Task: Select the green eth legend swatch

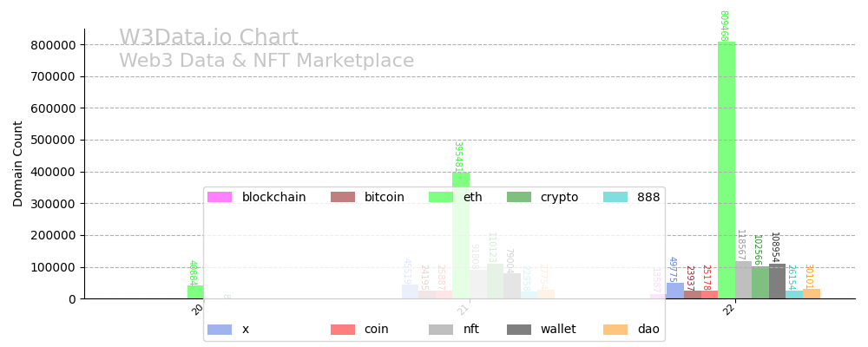Action: point(442,197)
